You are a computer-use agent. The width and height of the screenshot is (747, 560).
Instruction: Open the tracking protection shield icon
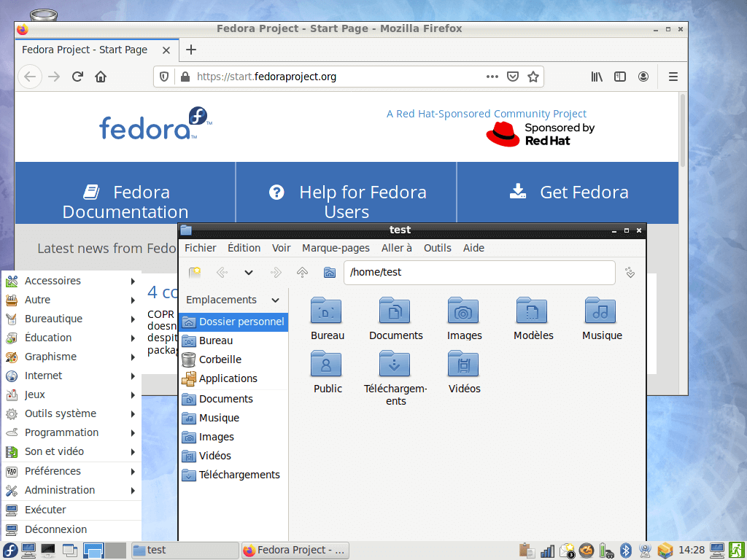(164, 77)
